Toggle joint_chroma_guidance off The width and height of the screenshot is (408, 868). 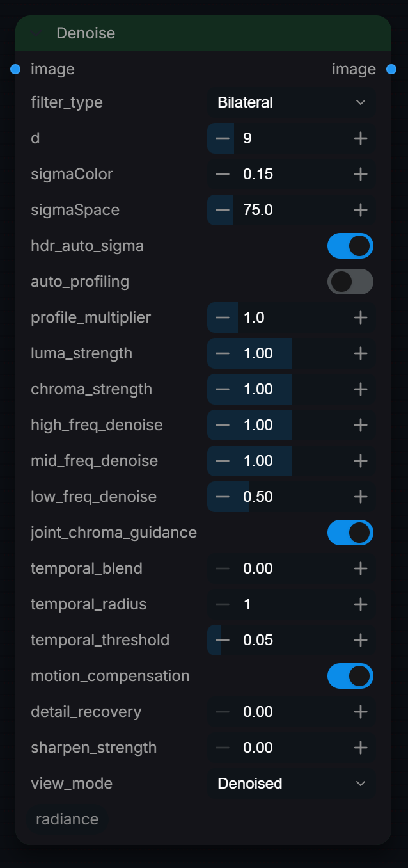350,533
